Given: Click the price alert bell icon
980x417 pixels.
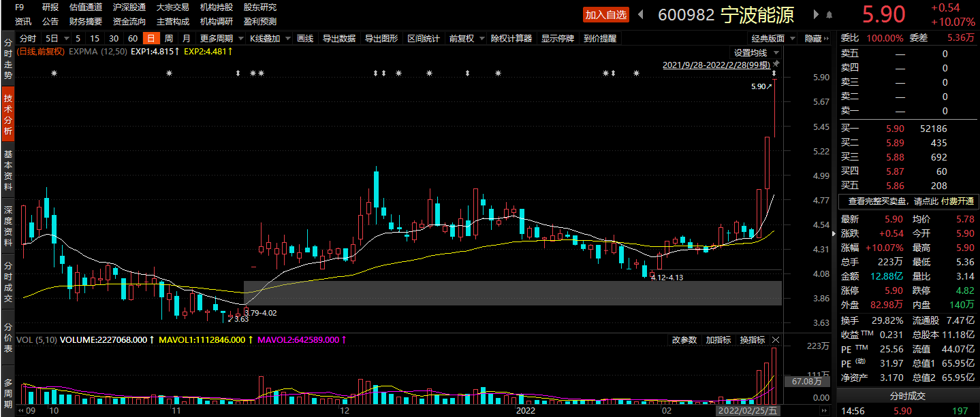Looking at the screenshot, I should (829, 14).
